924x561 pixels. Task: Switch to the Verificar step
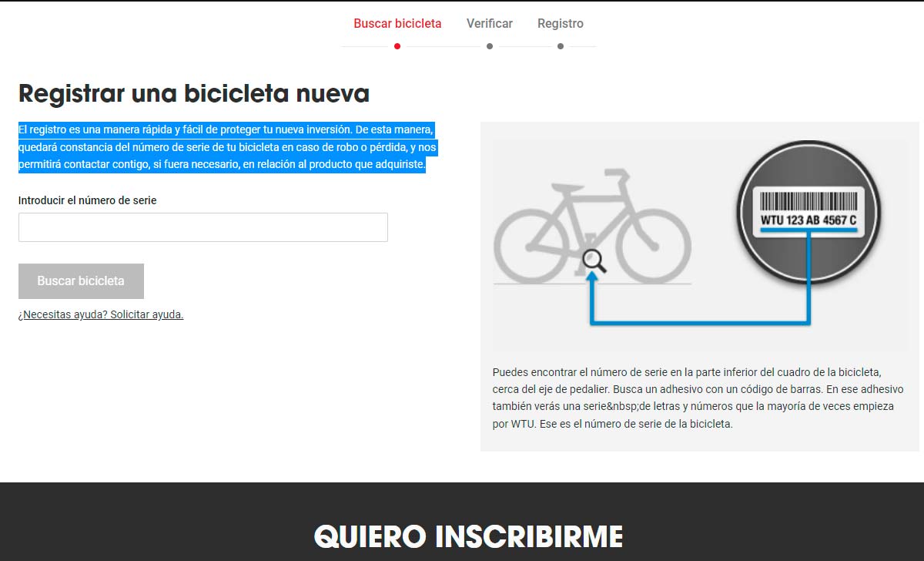(490, 23)
